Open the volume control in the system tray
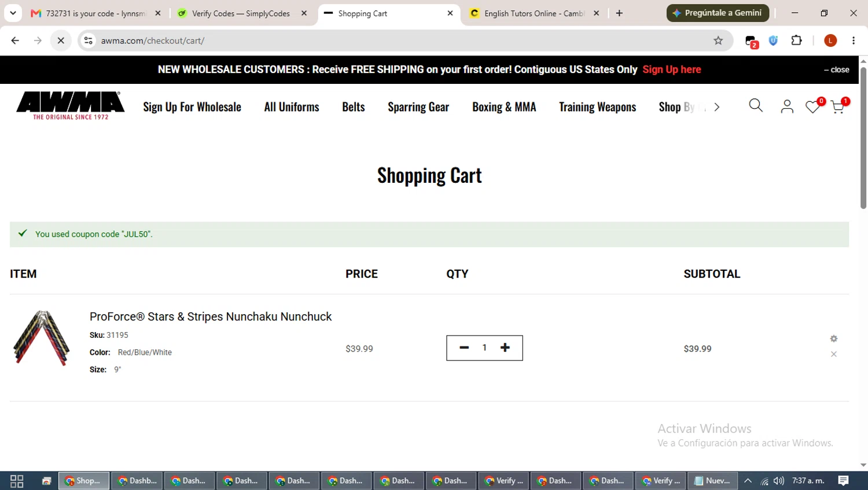This screenshot has height=490, width=868. pos(779,481)
